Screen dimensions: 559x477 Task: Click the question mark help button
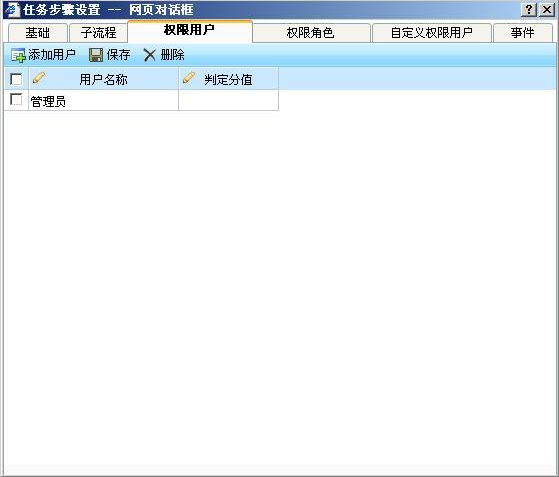(529, 10)
